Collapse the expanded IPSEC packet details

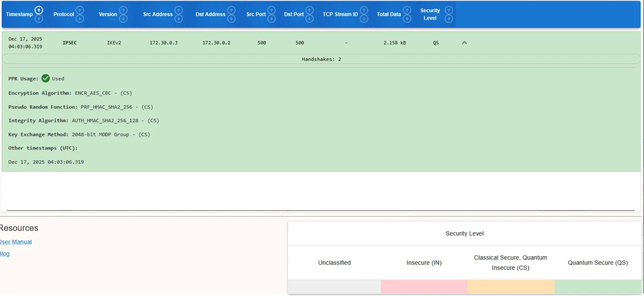[464, 43]
